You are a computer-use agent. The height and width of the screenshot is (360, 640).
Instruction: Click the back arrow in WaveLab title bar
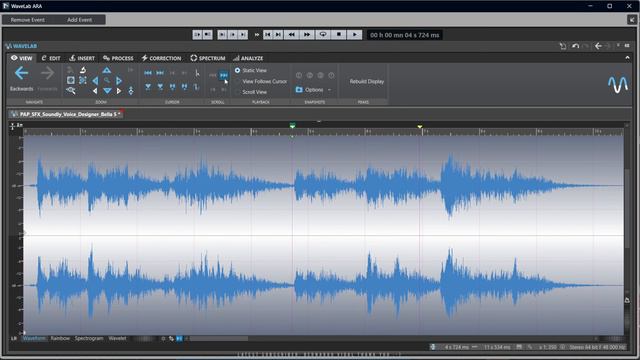[x=598, y=46]
